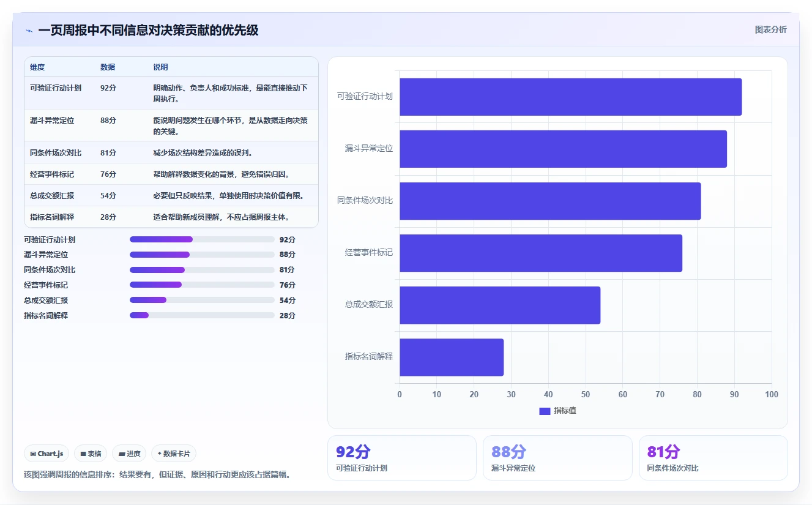Screen dimensions: 812x505
Task: Click the 漏斗异常定位 progress bar
Action: (202, 255)
